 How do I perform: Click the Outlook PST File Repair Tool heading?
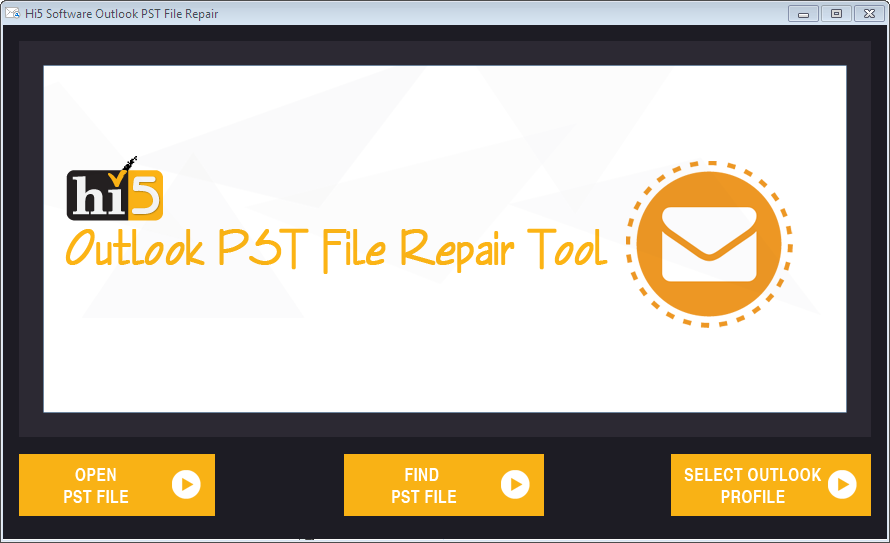(x=336, y=250)
